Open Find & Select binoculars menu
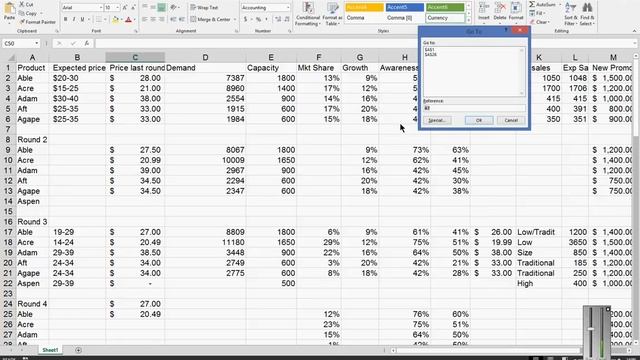640x360 pixels. tap(587, 14)
